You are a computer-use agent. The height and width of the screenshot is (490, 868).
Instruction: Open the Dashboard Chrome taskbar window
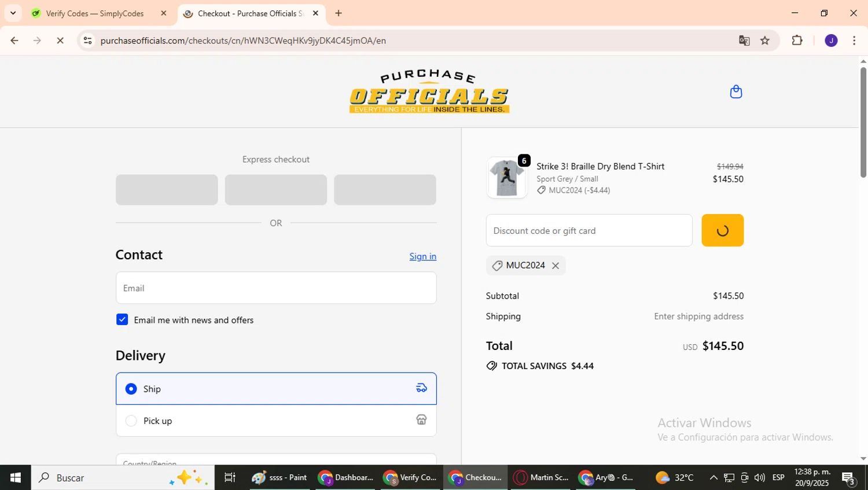click(x=347, y=477)
